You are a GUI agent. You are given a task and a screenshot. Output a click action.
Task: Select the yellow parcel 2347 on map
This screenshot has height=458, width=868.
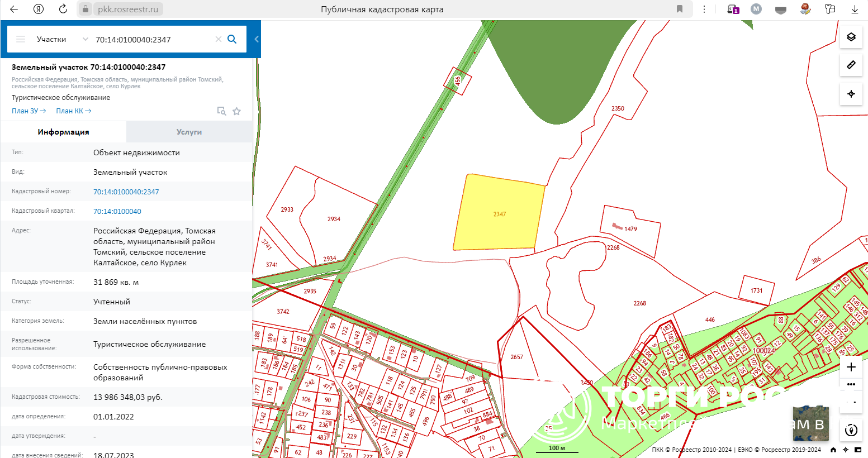[x=499, y=212]
